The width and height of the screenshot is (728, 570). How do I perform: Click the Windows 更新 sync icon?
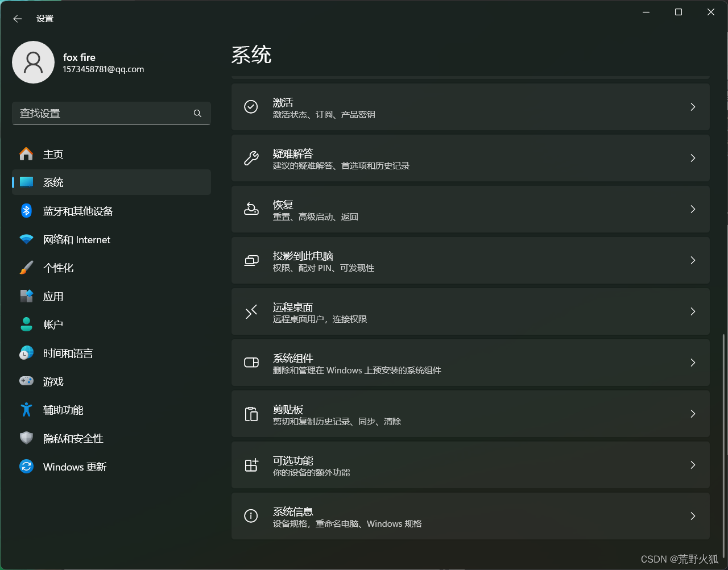click(x=26, y=467)
